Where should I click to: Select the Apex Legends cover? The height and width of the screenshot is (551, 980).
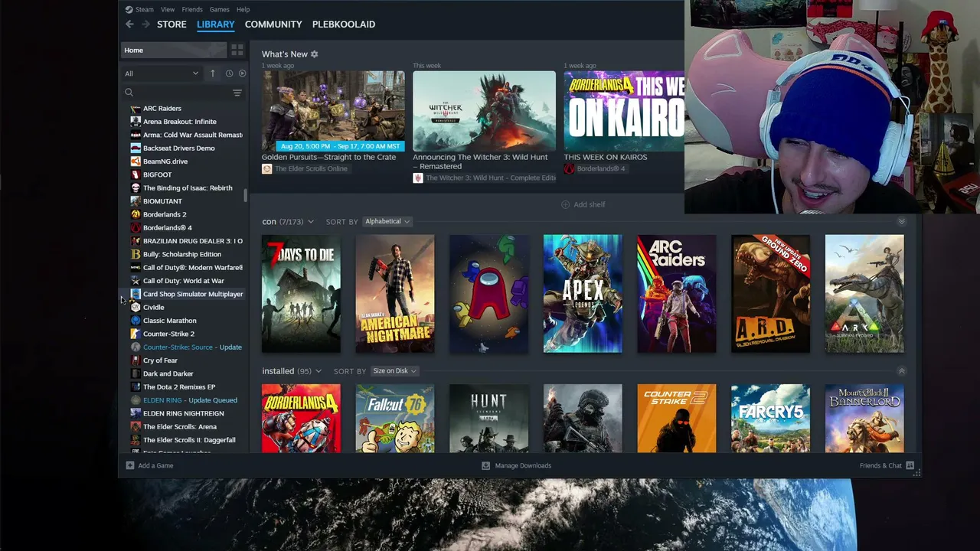(583, 294)
